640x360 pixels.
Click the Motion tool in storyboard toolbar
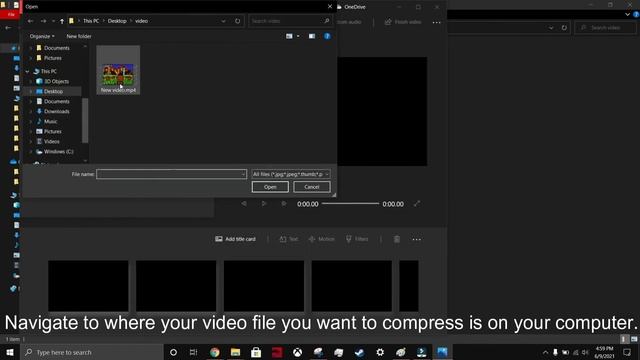(322, 239)
